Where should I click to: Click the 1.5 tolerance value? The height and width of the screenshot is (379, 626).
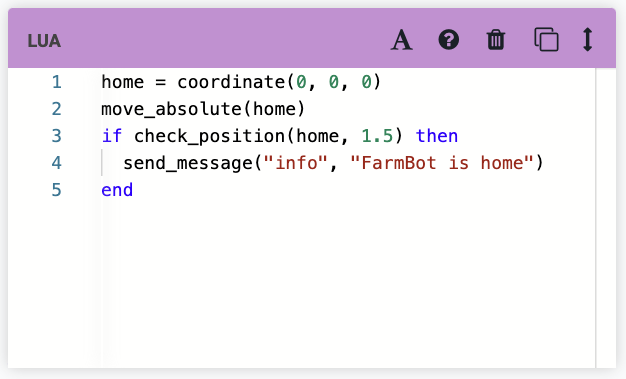pyautogui.click(x=377, y=136)
